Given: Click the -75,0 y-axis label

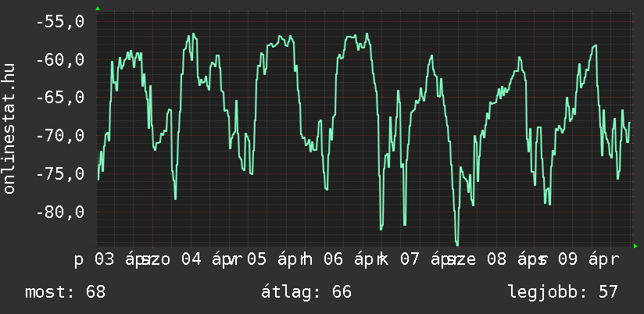Looking at the screenshot, I should 59,174.
